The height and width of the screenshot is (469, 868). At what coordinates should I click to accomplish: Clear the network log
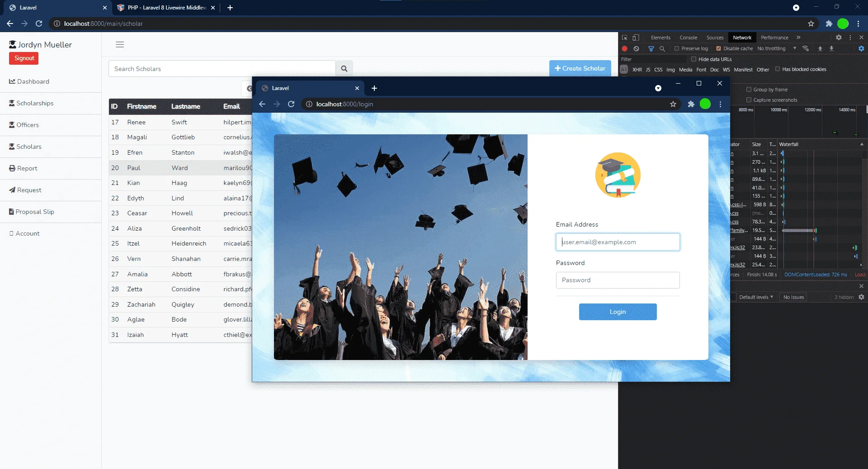(x=636, y=48)
